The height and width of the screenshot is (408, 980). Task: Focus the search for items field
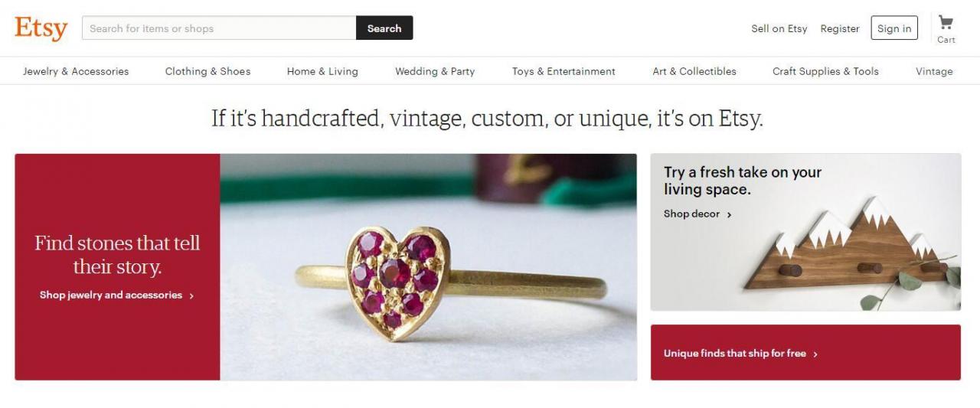coord(218,28)
